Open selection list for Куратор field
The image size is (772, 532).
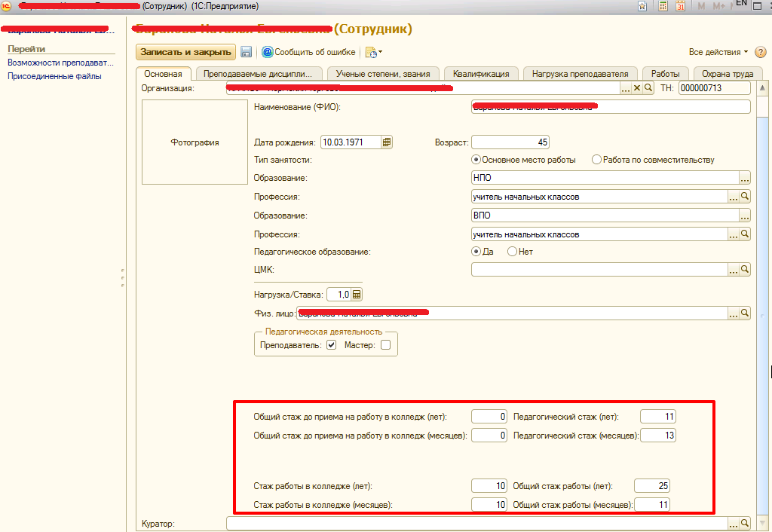pos(734,523)
